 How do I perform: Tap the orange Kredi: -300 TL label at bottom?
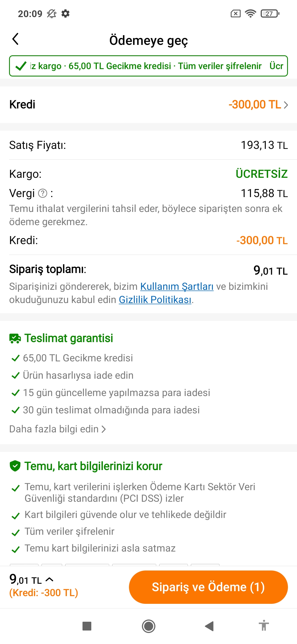(x=44, y=593)
